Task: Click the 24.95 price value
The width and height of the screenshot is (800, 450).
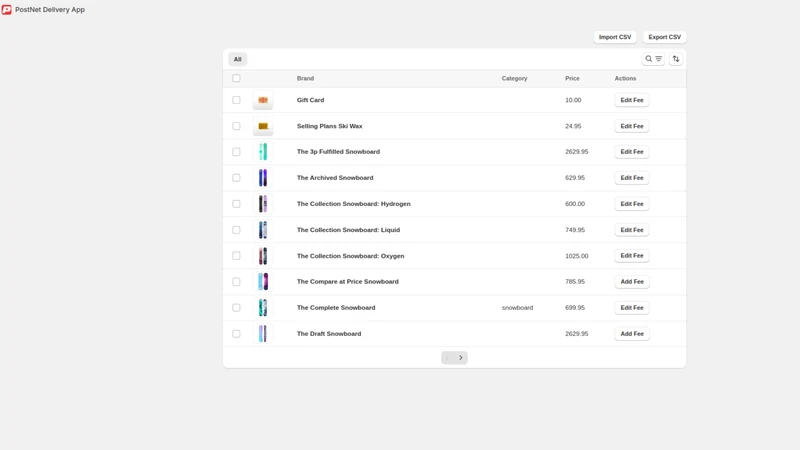Action: (573, 126)
